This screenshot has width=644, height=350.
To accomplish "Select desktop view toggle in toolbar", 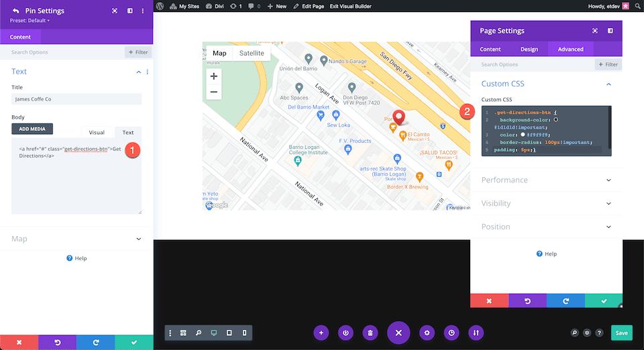I will [213, 333].
